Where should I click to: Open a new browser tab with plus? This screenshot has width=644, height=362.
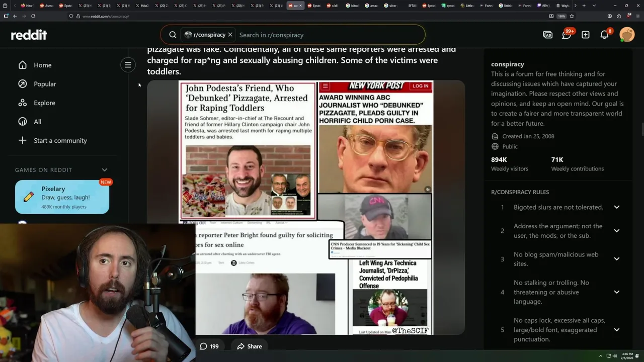[584, 6]
